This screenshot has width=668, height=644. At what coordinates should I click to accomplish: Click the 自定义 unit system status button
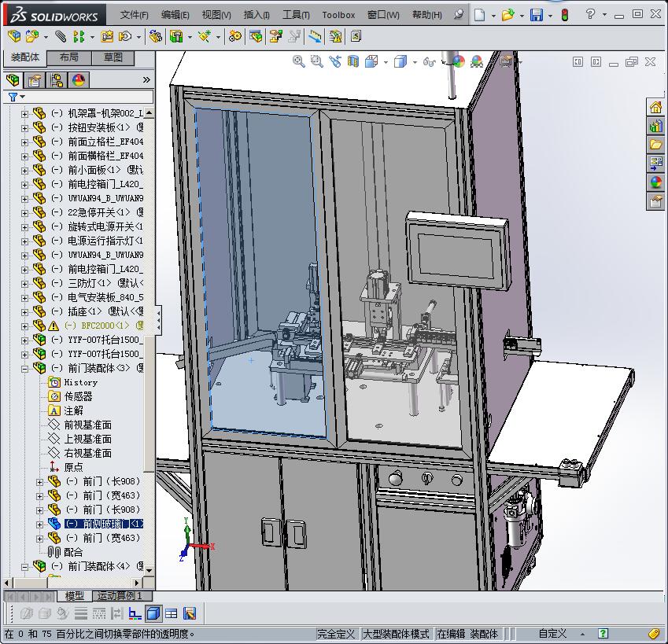(x=552, y=634)
